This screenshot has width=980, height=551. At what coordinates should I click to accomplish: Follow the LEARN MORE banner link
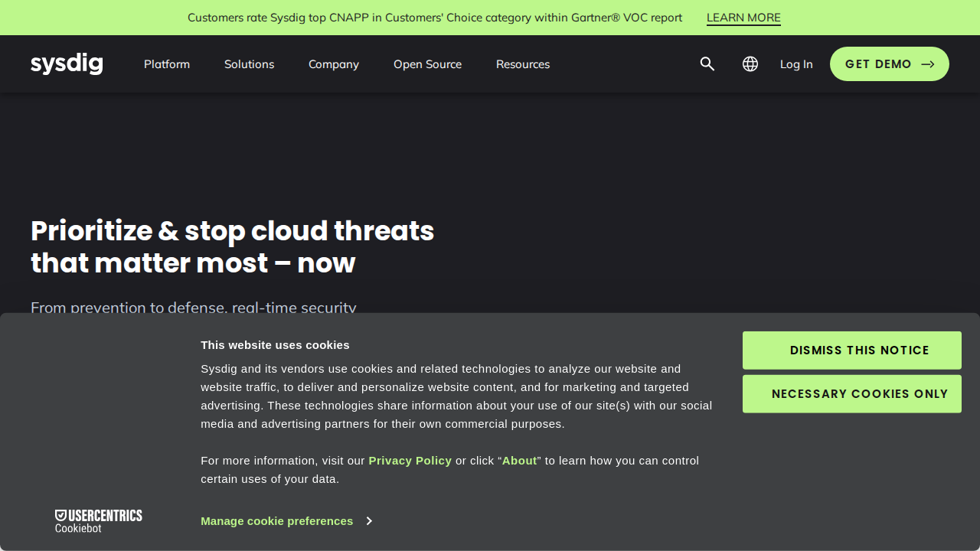pyautogui.click(x=743, y=18)
